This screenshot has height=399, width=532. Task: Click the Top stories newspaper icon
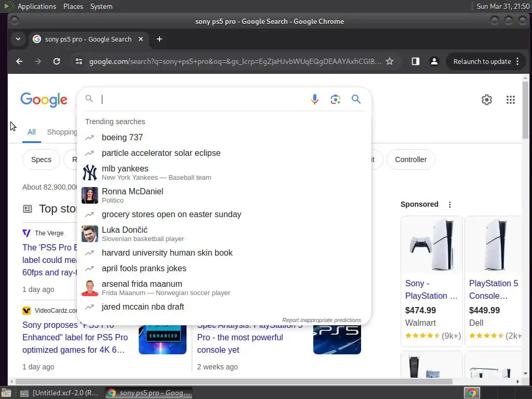click(x=28, y=209)
